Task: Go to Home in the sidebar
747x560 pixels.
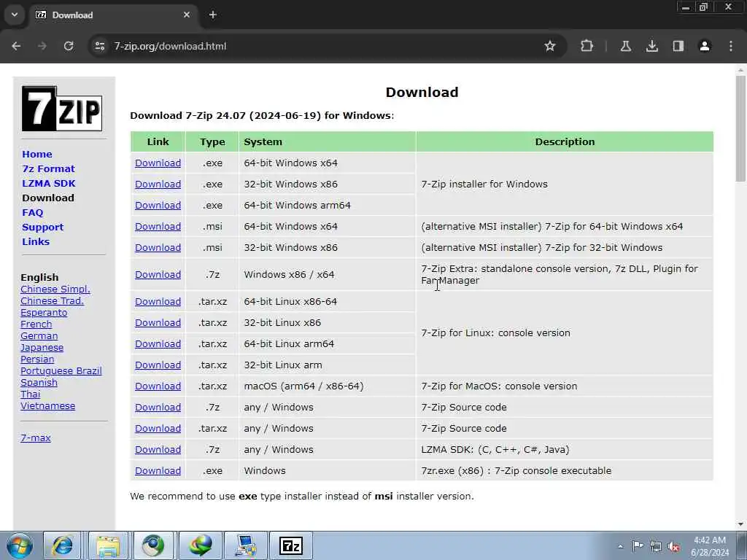Action: click(37, 155)
